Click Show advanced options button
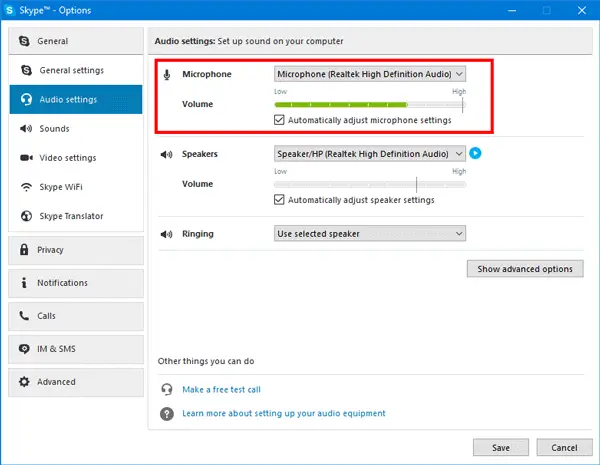The width and height of the screenshot is (600, 465). (525, 269)
